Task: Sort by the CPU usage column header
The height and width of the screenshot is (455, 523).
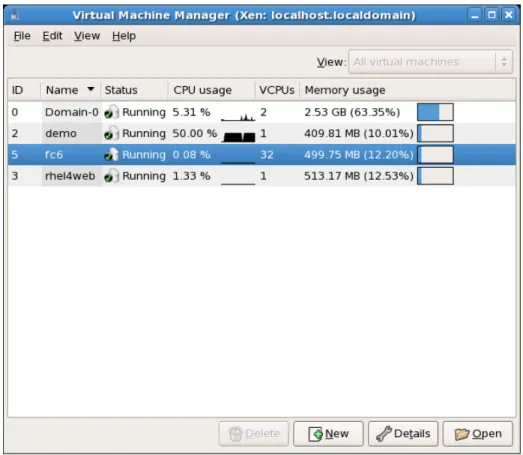Action: pos(211,90)
